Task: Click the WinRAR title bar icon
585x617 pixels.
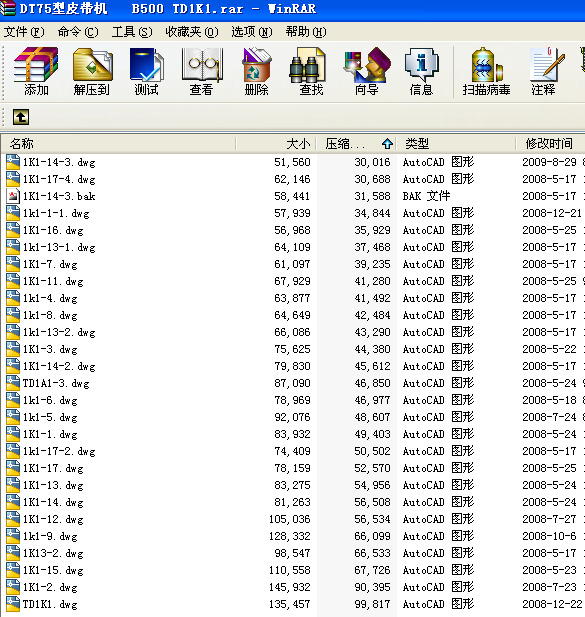Action: click(7, 9)
